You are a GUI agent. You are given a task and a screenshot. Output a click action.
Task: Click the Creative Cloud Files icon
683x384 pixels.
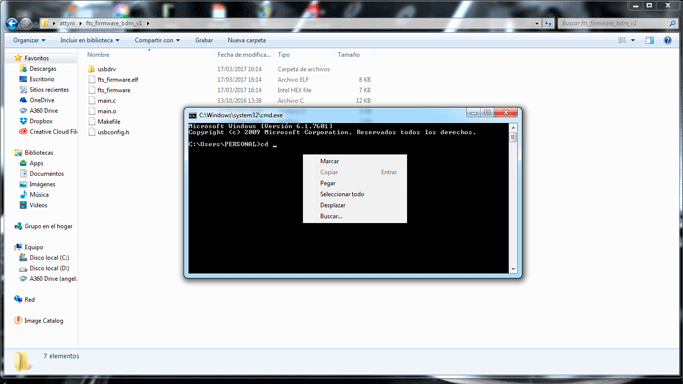[x=23, y=131]
